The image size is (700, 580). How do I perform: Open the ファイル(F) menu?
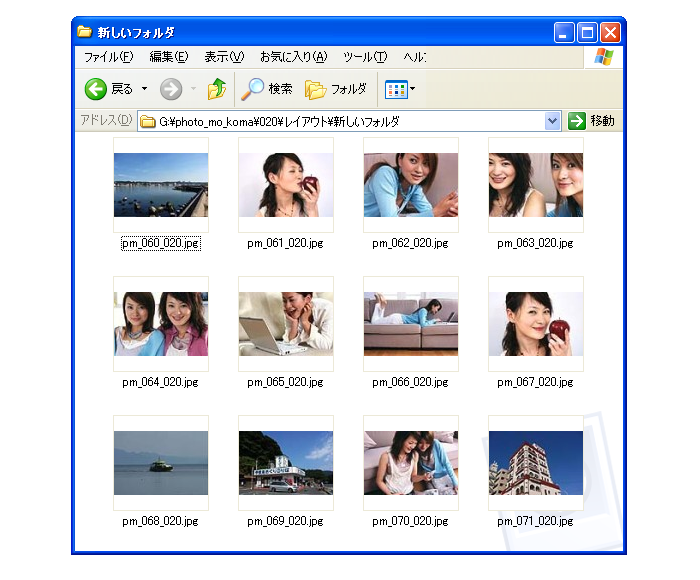pos(108,57)
